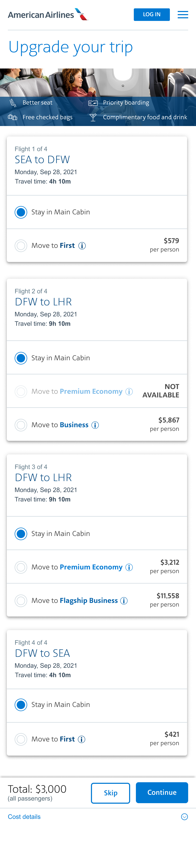
Task: Open the hamburger menu icon
Action: pyautogui.click(x=182, y=15)
